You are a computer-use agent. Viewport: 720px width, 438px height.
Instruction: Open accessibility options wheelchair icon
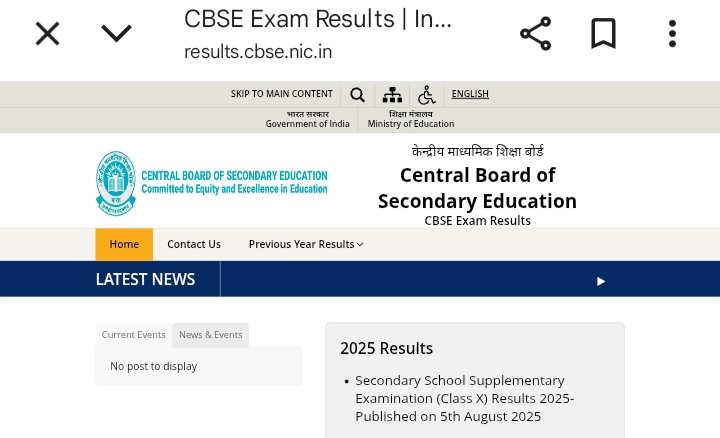tap(427, 95)
